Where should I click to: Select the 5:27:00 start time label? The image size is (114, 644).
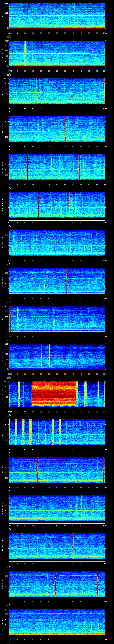pos(9,450)
